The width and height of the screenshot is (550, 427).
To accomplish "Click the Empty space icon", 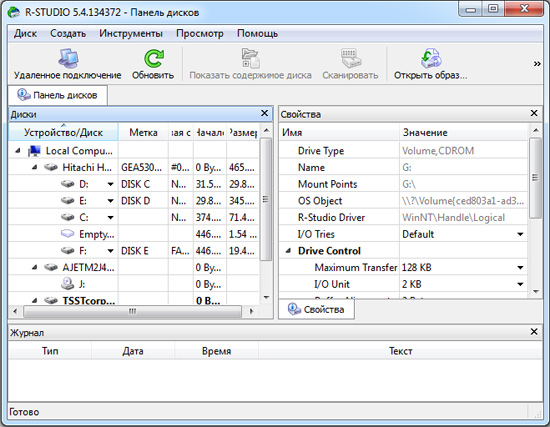I will coord(68,234).
